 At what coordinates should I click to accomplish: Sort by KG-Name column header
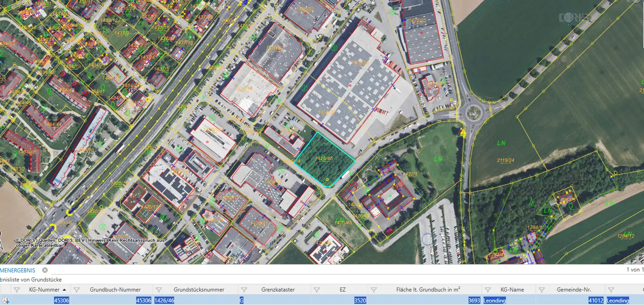pos(512,289)
